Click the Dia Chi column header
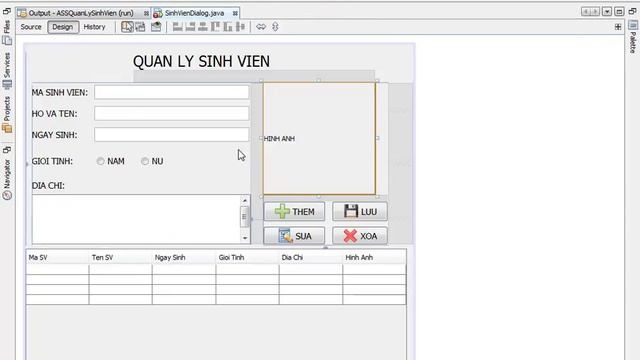This screenshot has height=360, width=640. tap(311, 258)
